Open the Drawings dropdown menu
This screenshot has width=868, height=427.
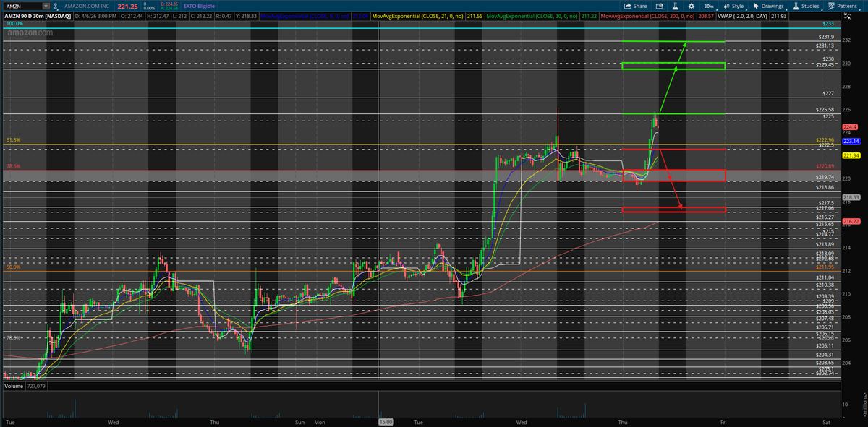(x=768, y=6)
